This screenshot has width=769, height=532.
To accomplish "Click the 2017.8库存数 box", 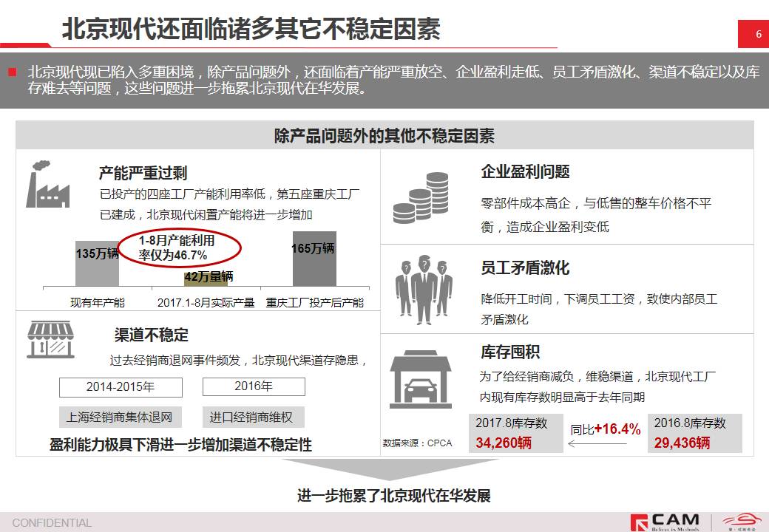I will point(516,433).
